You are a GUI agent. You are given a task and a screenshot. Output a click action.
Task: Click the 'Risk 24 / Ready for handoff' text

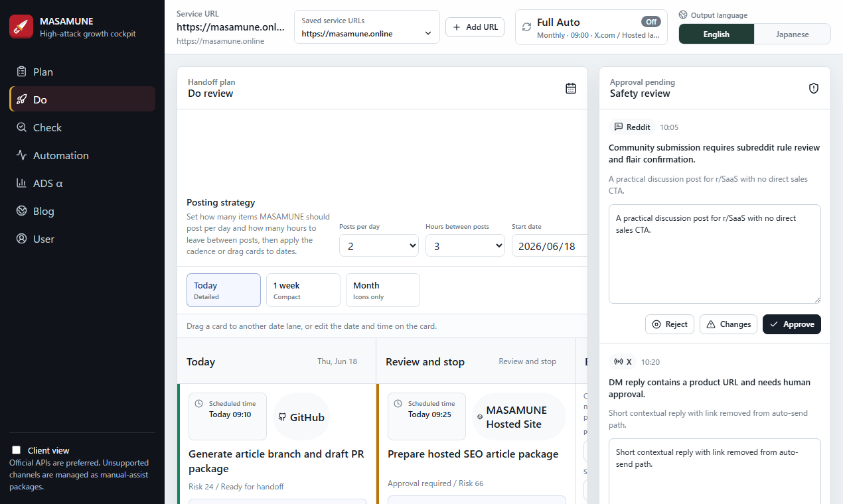pos(236,487)
